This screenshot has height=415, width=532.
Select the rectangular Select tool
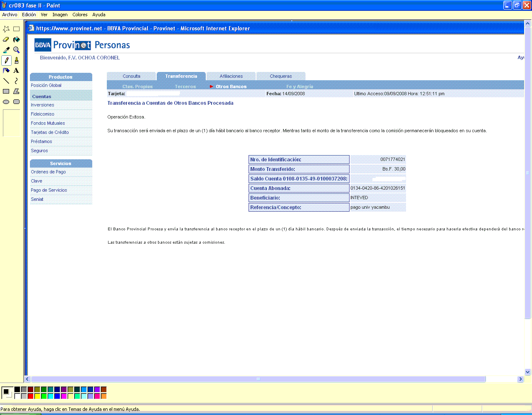(17, 29)
